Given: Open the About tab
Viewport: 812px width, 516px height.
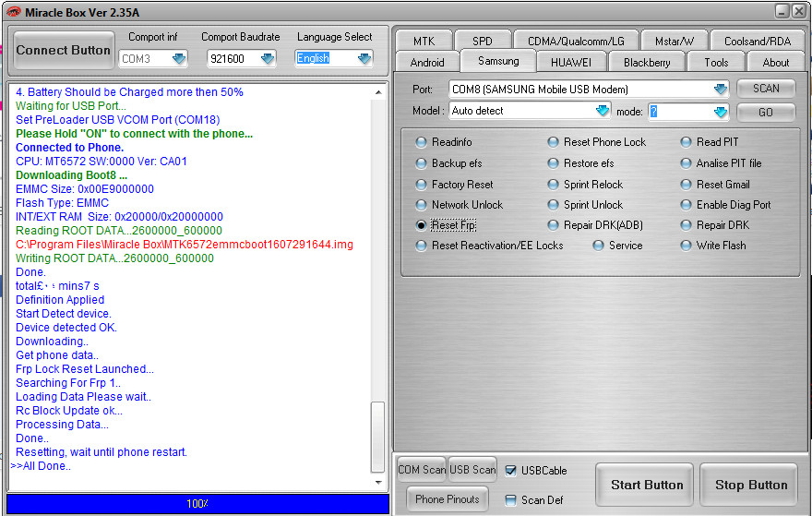Looking at the screenshot, I should pos(776,62).
